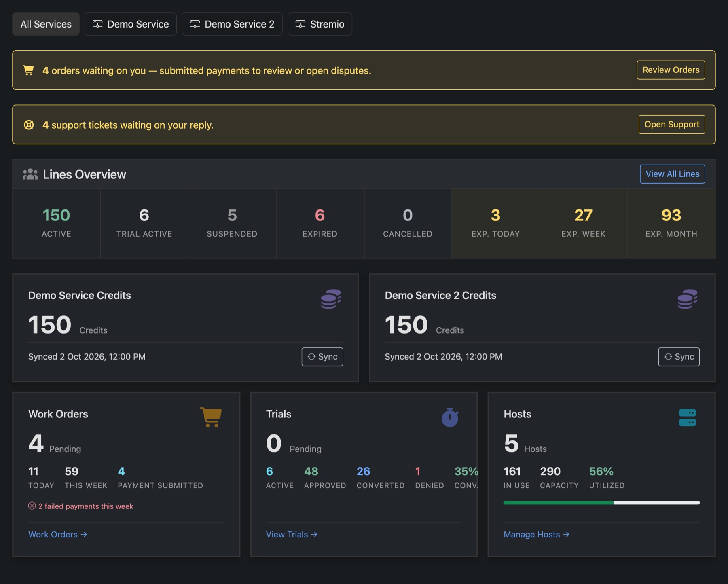Click the lifebuoy icon in support banner
This screenshot has width=728, height=584.
pos(29,125)
